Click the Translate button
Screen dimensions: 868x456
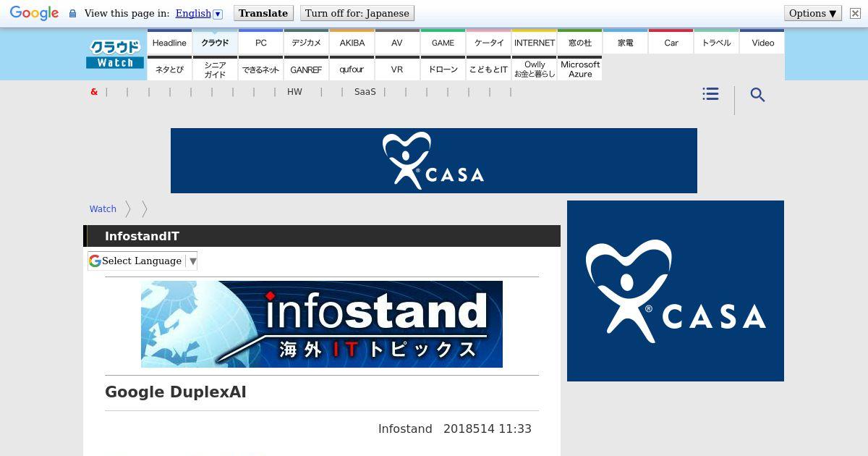pos(263,13)
